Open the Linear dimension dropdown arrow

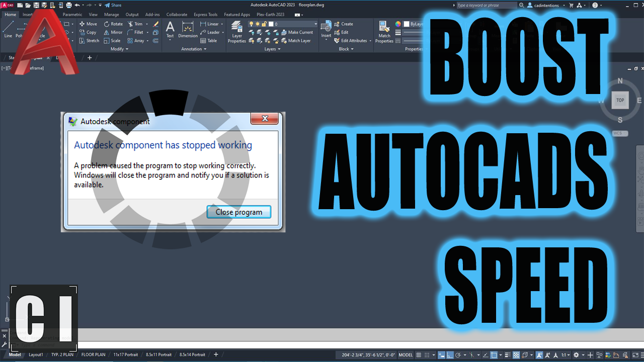(x=222, y=24)
